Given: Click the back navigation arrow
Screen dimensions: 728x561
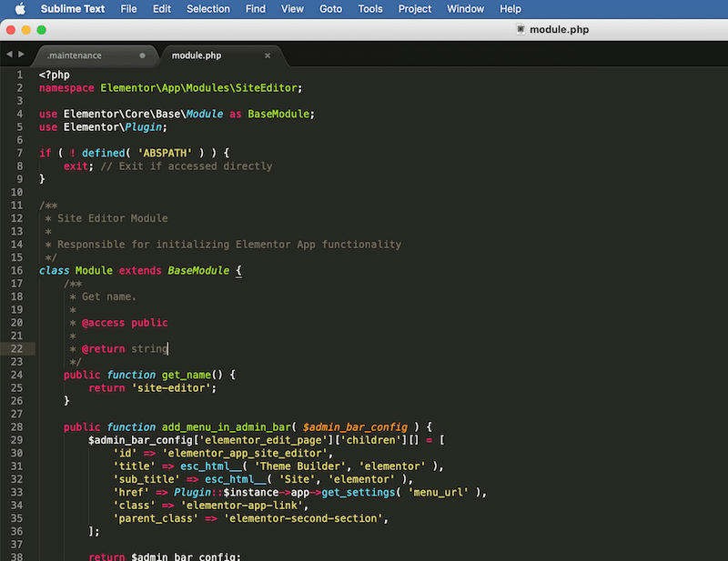Looking at the screenshot, I should (9, 54).
